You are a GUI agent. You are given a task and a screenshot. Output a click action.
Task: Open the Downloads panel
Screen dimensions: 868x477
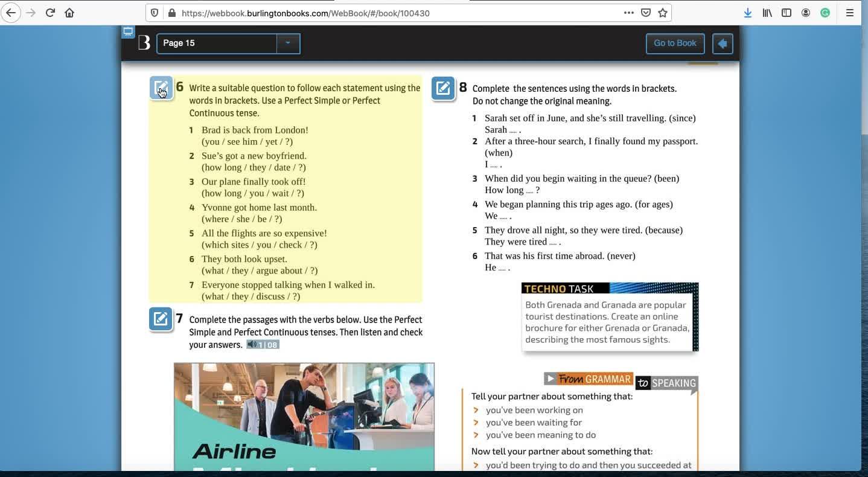point(747,13)
